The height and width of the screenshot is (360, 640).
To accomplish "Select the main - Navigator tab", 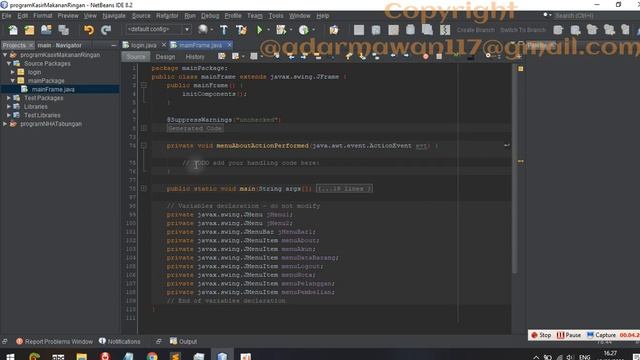I will [x=60, y=45].
